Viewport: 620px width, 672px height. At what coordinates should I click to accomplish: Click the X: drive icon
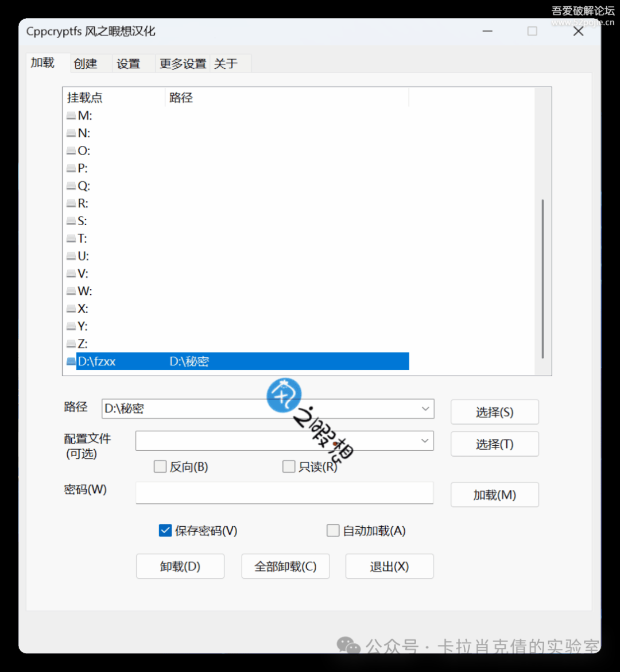[71, 309]
